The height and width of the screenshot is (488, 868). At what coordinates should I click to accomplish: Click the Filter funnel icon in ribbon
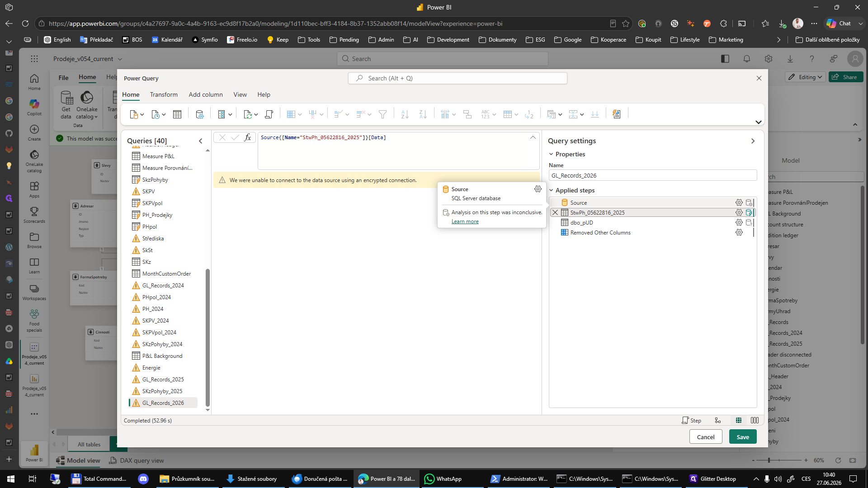[x=382, y=114]
